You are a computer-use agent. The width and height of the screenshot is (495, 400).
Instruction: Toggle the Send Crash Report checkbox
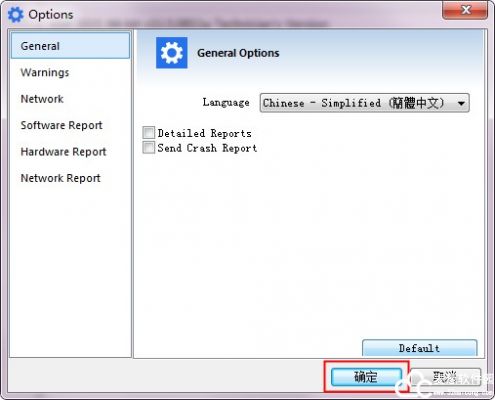pos(148,147)
